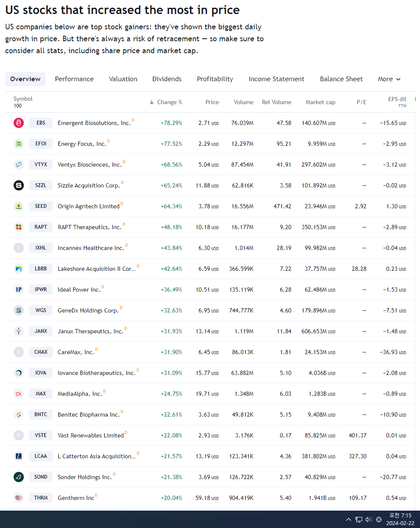Open the IPWR ticker symbol link
The width and height of the screenshot is (420, 528).
(x=41, y=290)
